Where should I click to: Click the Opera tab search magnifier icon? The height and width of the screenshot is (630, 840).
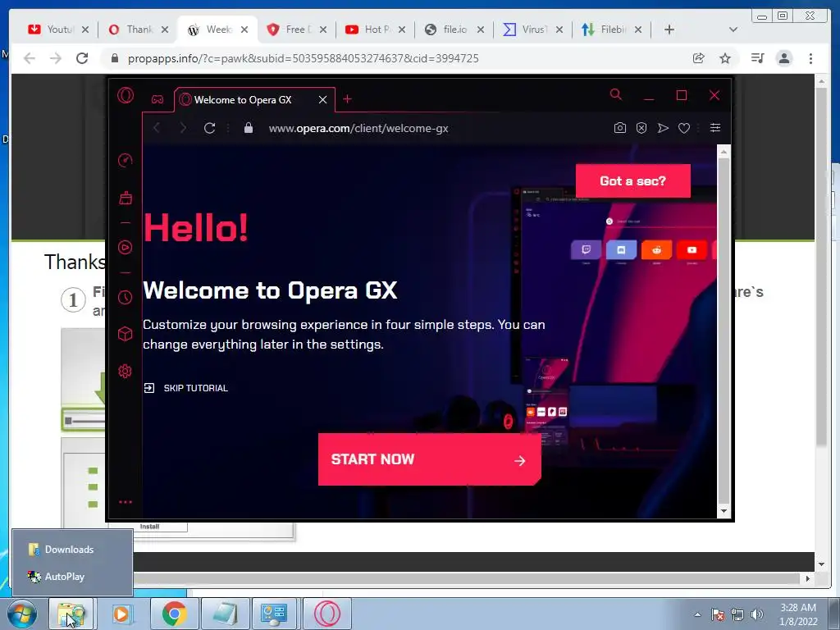[616, 95]
